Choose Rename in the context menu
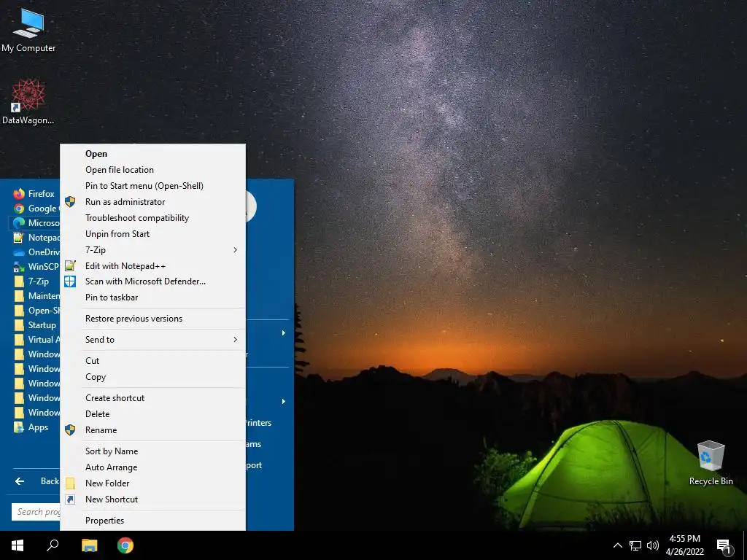 153,430
